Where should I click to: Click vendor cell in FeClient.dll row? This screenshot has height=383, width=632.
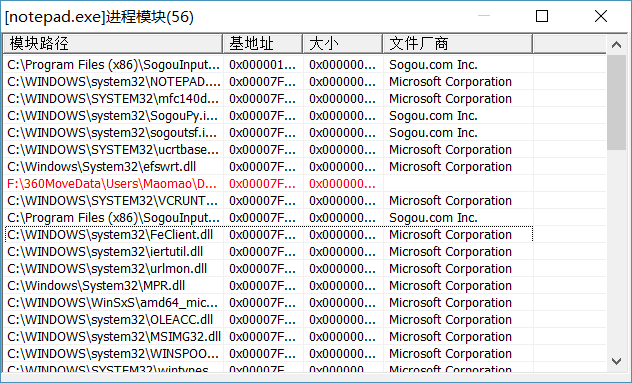[x=450, y=235]
